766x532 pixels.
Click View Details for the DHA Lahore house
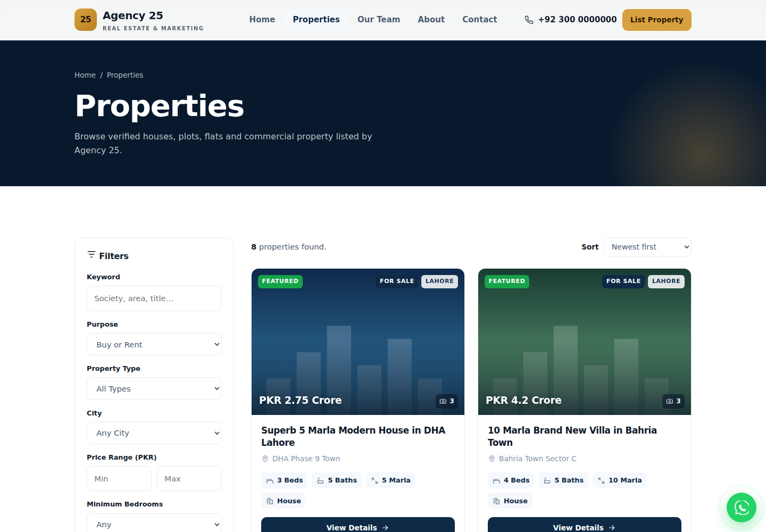(358, 525)
